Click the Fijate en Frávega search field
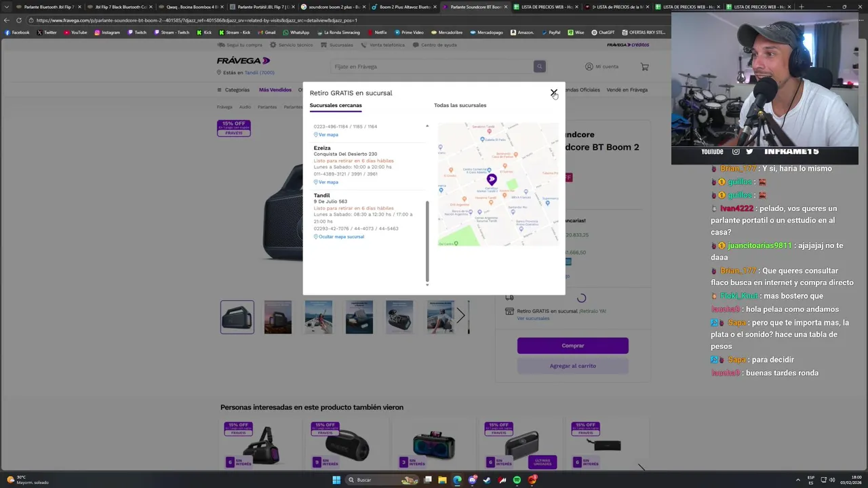The height and width of the screenshot is (488, 868). click(432, 66)
